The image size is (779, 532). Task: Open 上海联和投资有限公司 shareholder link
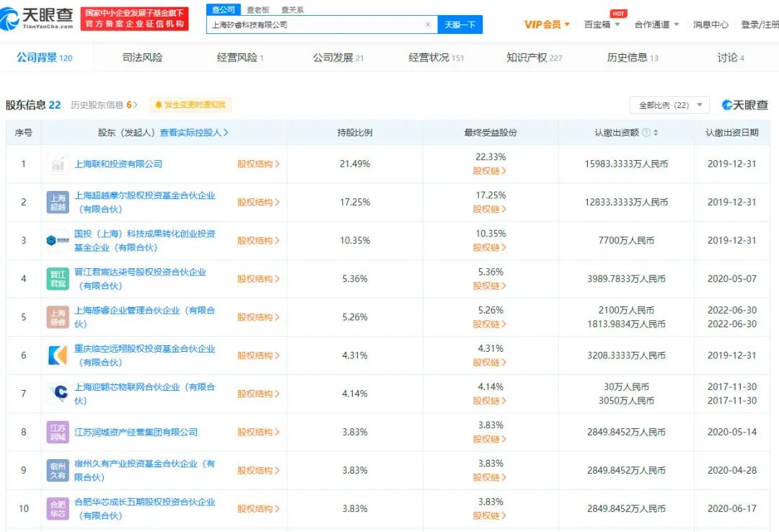(118, 164)
